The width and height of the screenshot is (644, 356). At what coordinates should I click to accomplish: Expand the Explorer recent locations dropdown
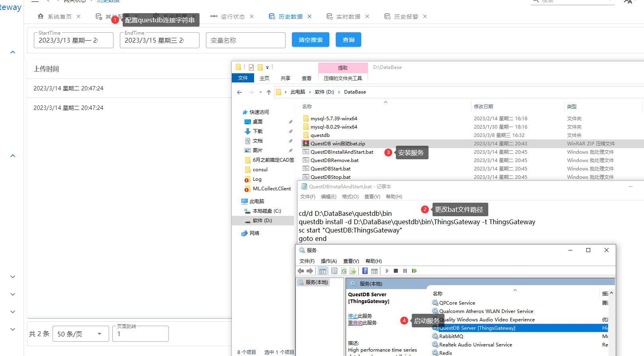(x=260, y=92)
